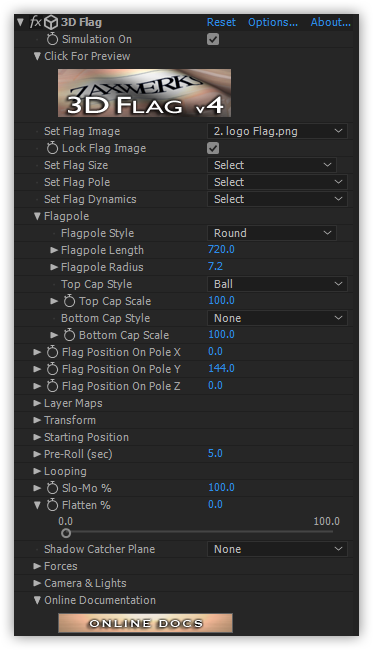Open the effect Options... link
This screenshot has height=650, width=373.
[273, 22]
